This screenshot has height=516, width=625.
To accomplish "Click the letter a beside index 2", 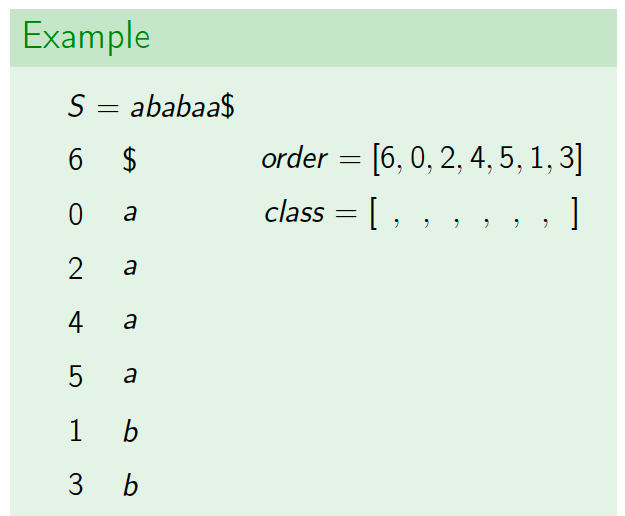I will (x=130, y=267).
